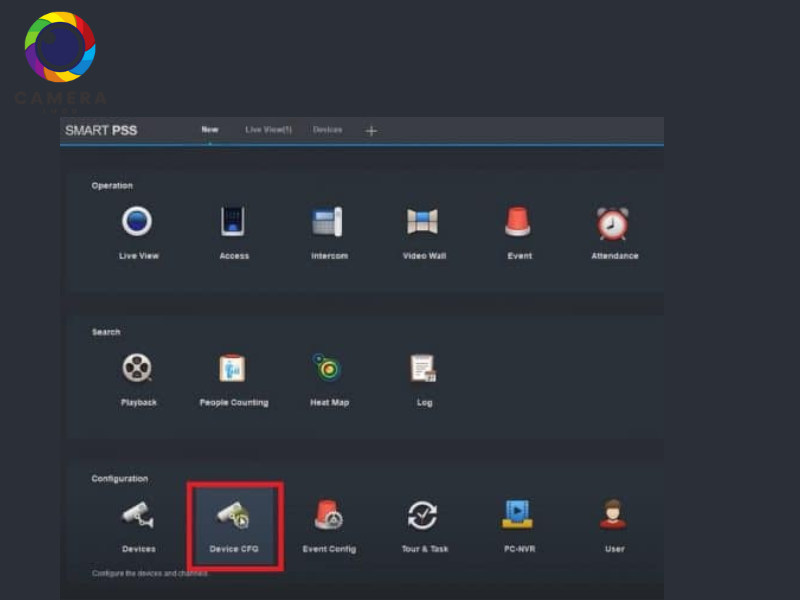Open the Log viewer icon
The height and width of the screenshot is (600, 800).
(424, 370)
